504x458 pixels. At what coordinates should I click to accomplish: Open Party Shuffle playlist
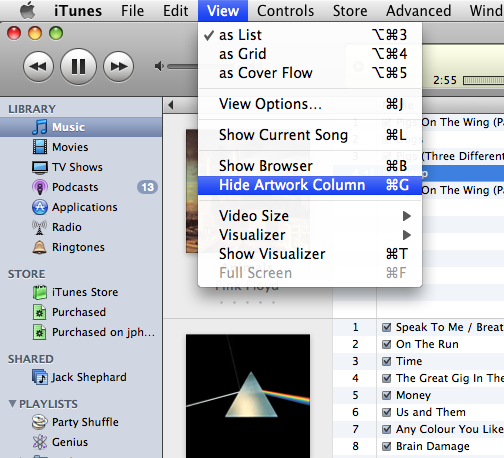coord(81,422)
